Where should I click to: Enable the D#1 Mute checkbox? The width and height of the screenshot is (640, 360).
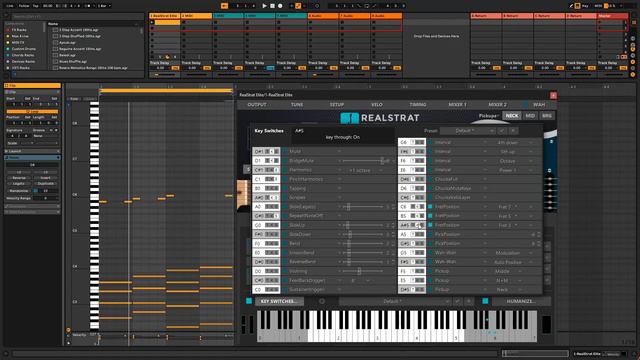coord(284,151)
